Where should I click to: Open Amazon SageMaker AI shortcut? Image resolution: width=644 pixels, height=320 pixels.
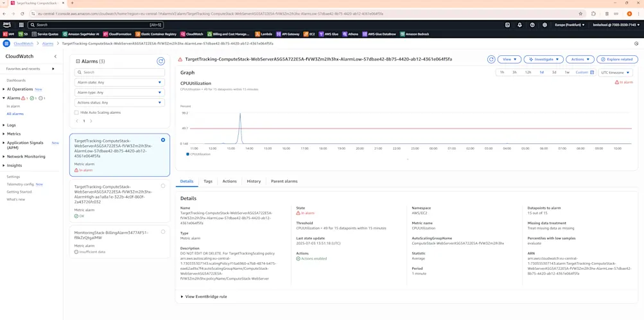(x=81, y=34)
